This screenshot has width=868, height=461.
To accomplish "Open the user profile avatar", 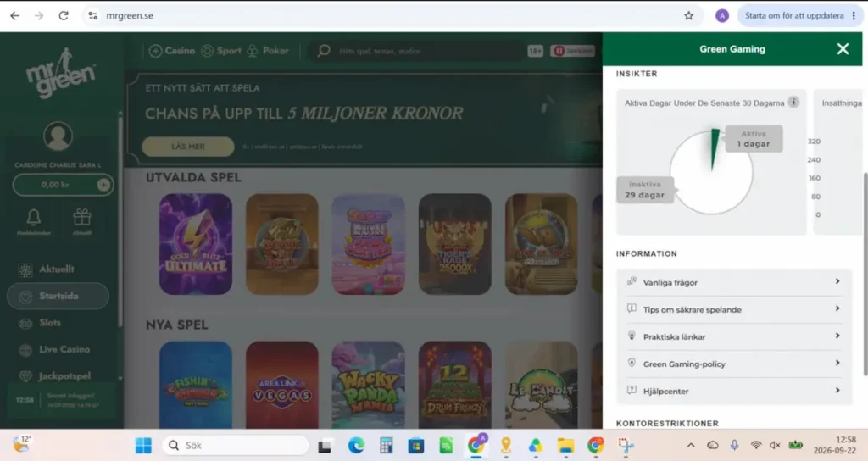I will pyautogui.click(x=58, y=136).
